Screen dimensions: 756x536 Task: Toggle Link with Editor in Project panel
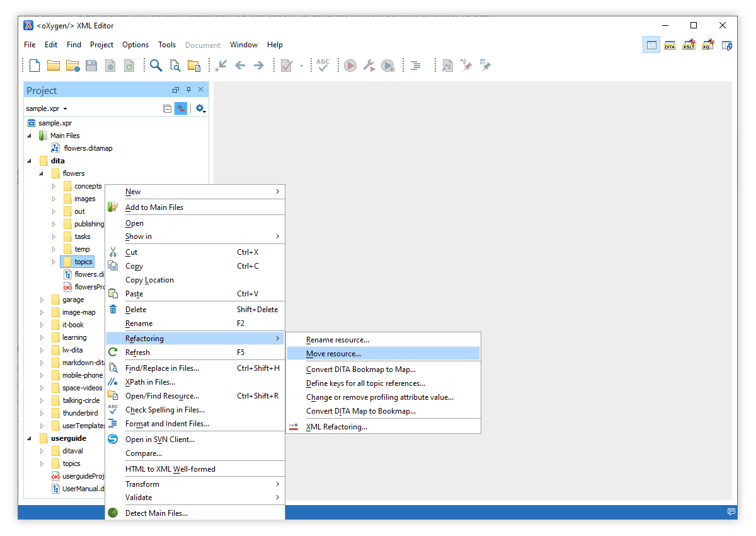point(181,108)
